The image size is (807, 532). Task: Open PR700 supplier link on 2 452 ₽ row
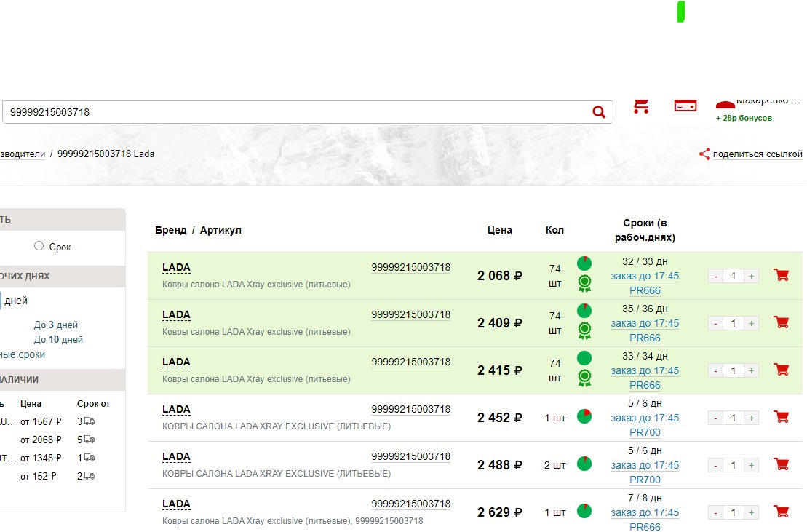[x=645, y=432]
